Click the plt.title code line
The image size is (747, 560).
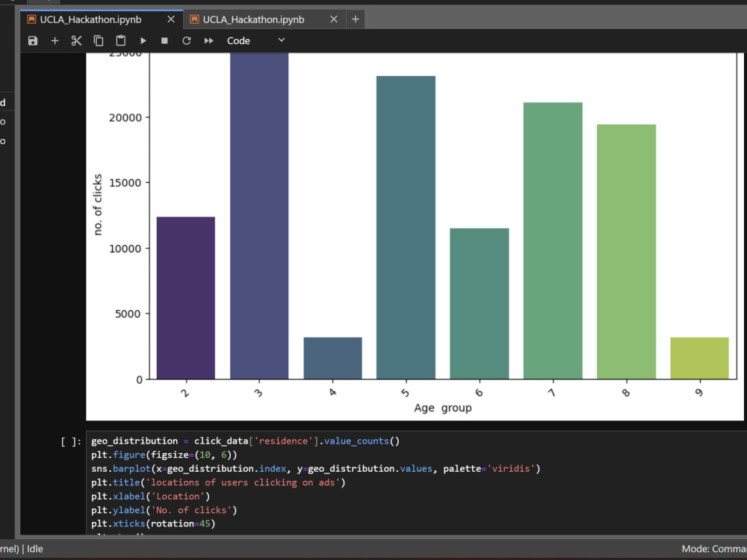pyautogui.click(x=218, y=482)
